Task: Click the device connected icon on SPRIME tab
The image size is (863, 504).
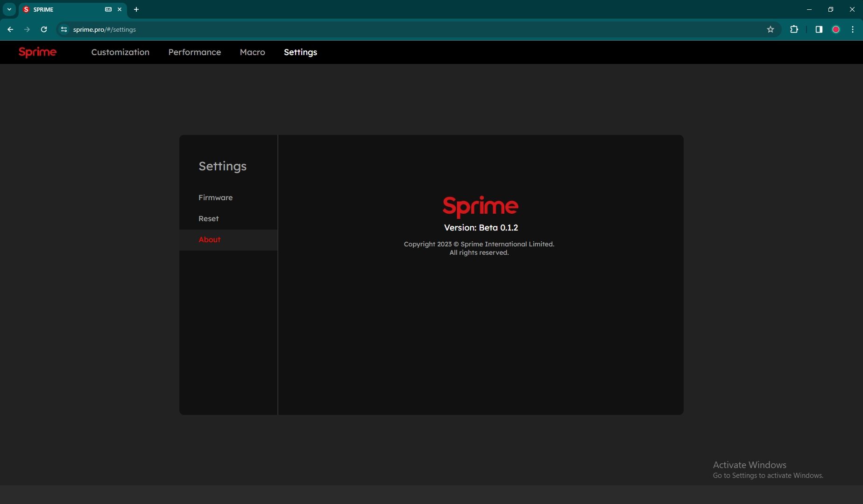Action: click(108, 9)
